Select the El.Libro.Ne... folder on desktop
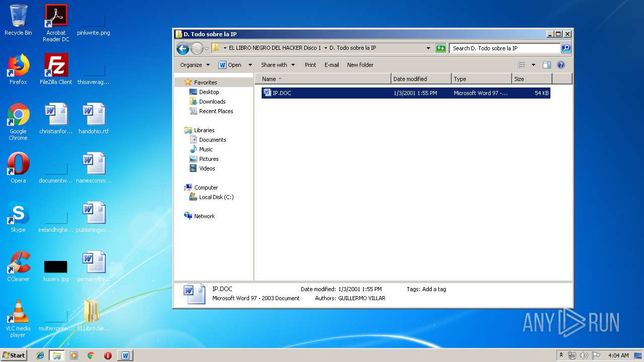 click(94, 316)
